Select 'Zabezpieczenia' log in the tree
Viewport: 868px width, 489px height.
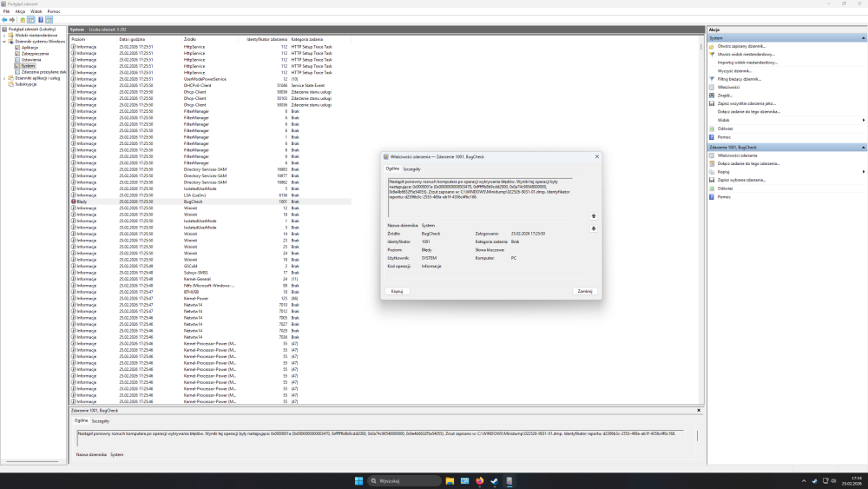[x=33, y=53]
